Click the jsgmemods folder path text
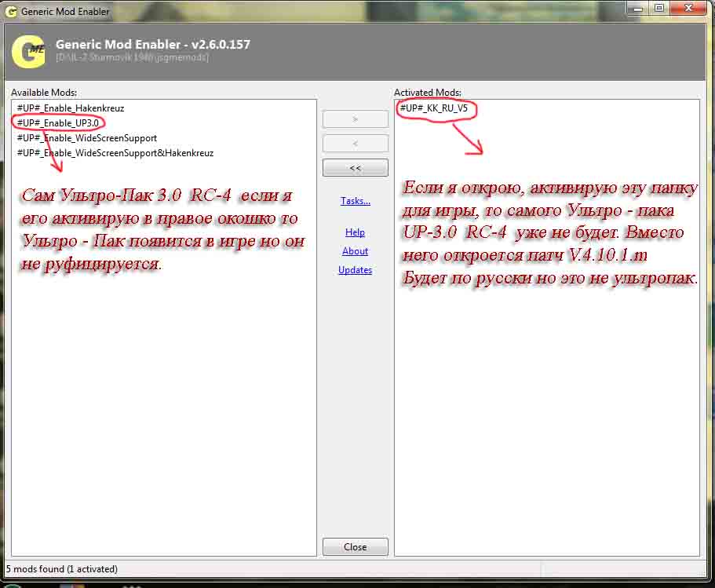715x588 pixels. pyautogui.click(x=132, y=57)
